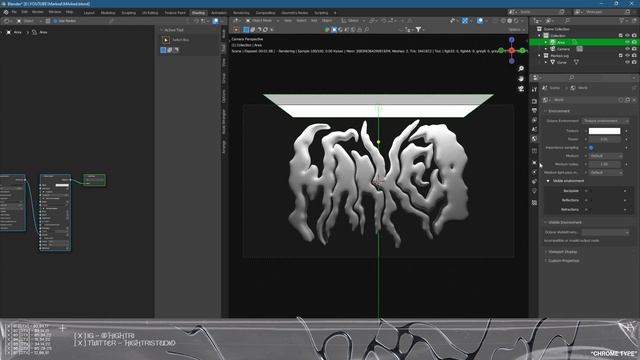Click the white environment color swatch
The height and width of the screenshot is (360, 640).
(x=604, y=131)
